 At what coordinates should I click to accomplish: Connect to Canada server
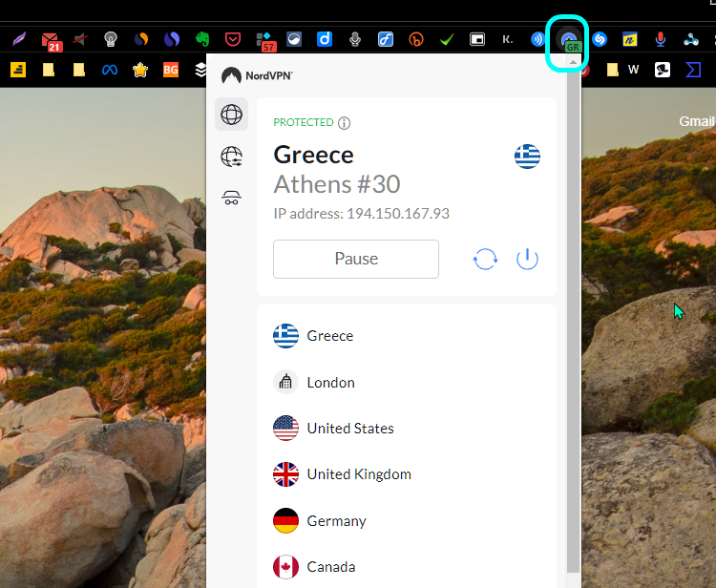406,567
